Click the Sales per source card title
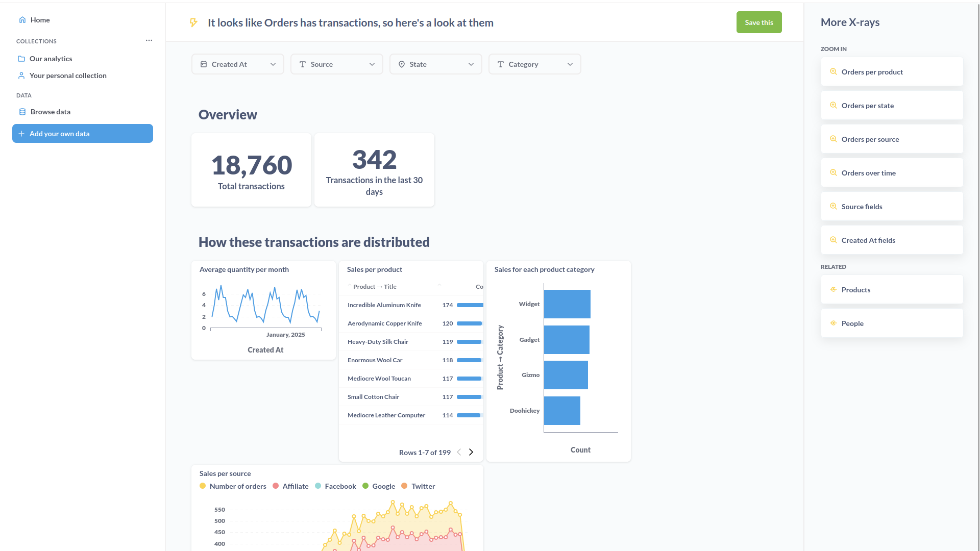 [225, 473]
